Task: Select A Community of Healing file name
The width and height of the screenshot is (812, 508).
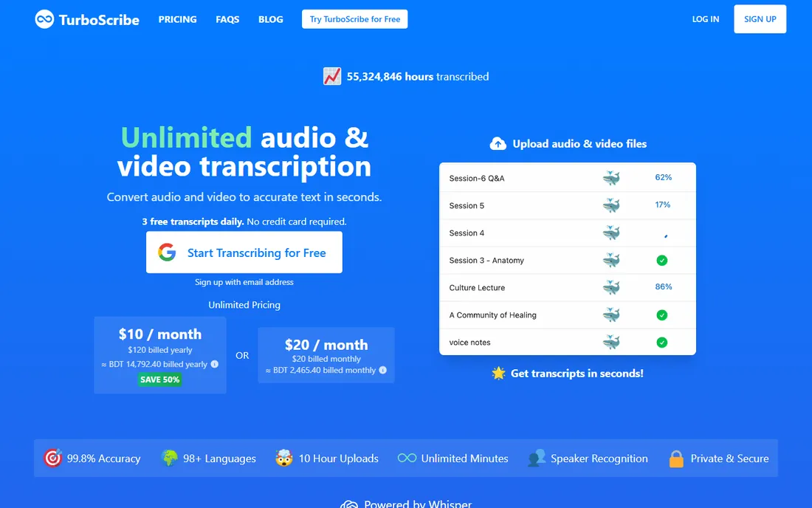Action: pos(492,315)
